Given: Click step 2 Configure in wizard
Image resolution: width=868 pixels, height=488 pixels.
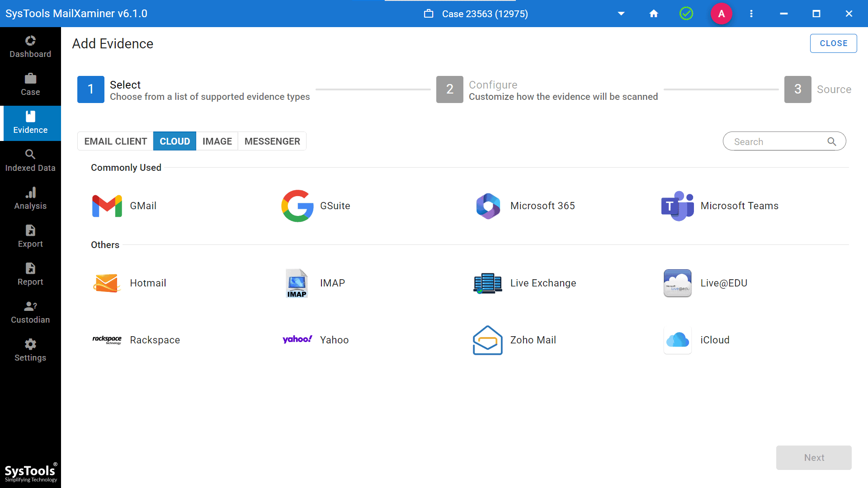Looking at the screenshot, I should [x=547, y=89].
